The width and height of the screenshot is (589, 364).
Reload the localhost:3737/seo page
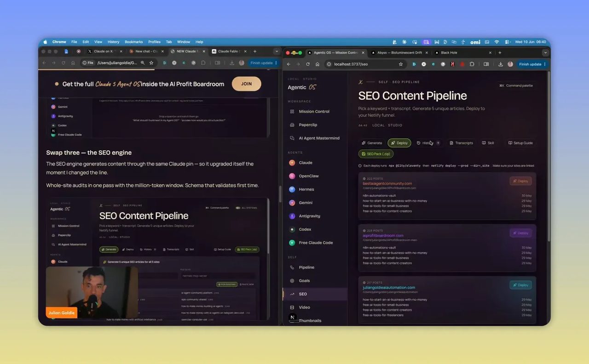[308, 64]
